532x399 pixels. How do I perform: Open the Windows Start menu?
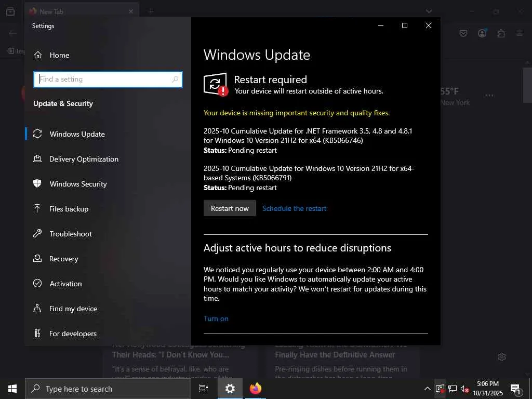click(12, 389)
